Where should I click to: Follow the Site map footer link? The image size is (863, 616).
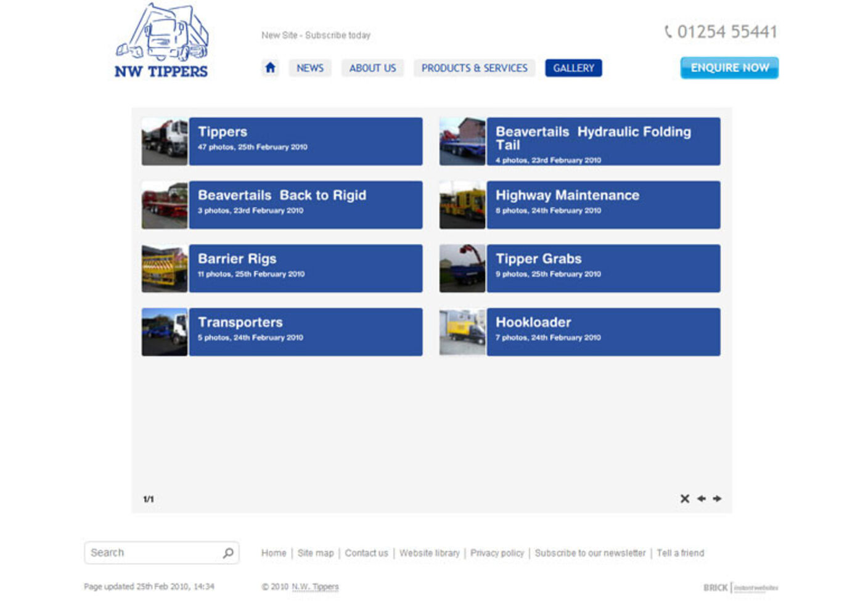click(x=315, y=553)
